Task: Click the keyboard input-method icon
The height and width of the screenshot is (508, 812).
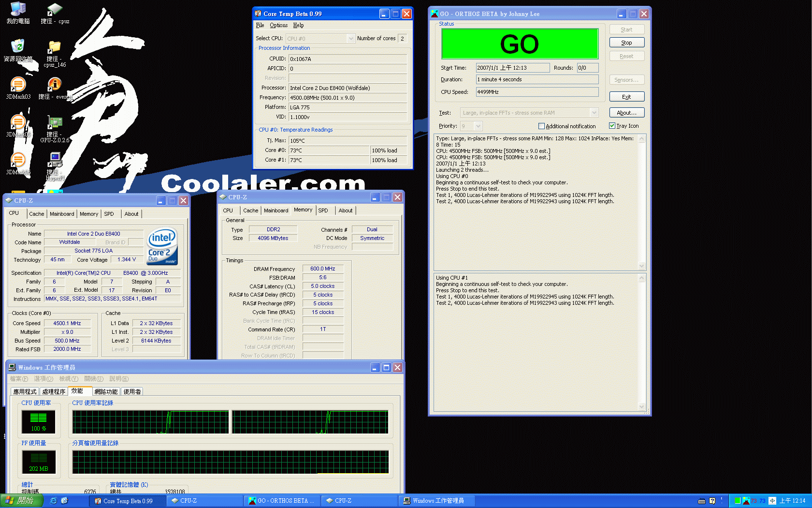Action: [702, 501]
